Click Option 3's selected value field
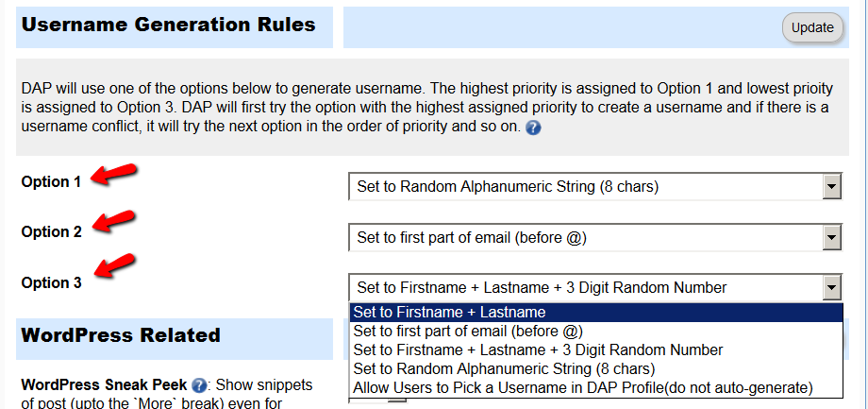868x409 pixels. (586, 288)
